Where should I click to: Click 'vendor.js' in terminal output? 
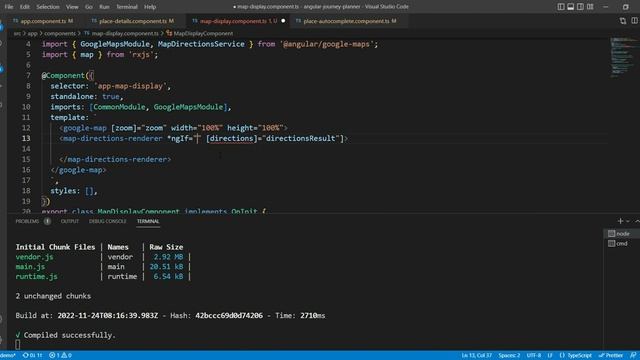point(34,257)
